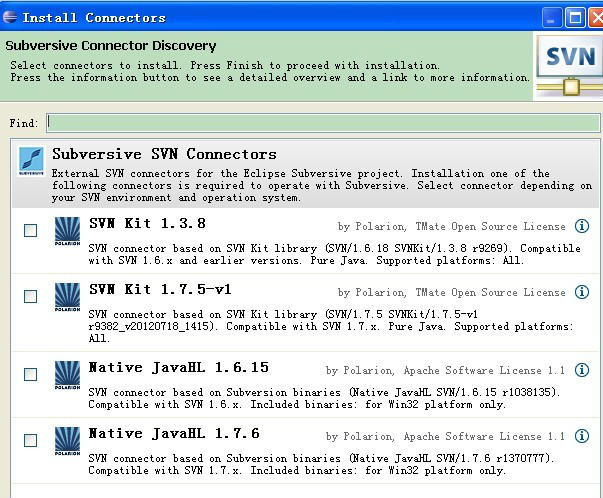Show info for SVN Kit 1.3.8
603x498 pixels.
click(x=582, y=226)
